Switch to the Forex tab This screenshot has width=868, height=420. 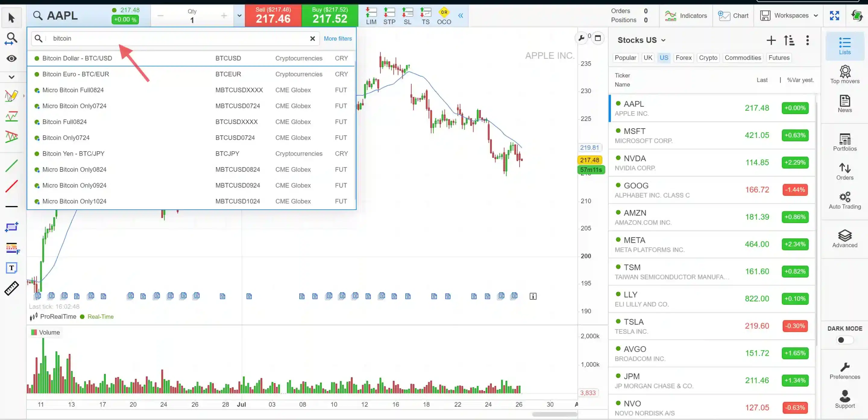(683, 58)
